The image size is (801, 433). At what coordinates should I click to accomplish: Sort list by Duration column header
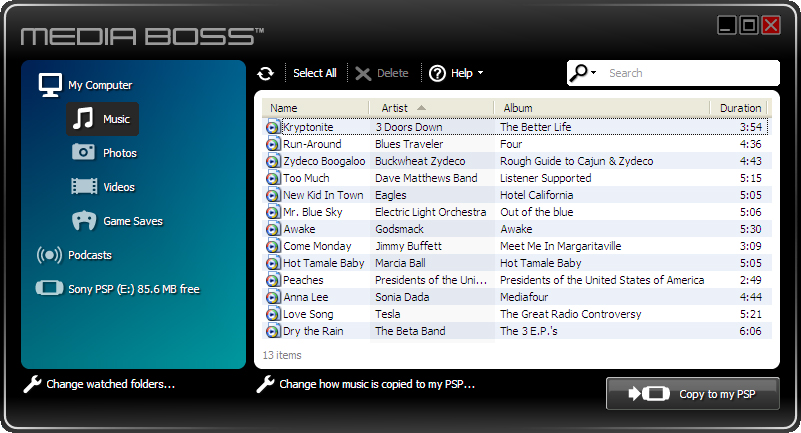pyautogui.click(x=740, y=108)
